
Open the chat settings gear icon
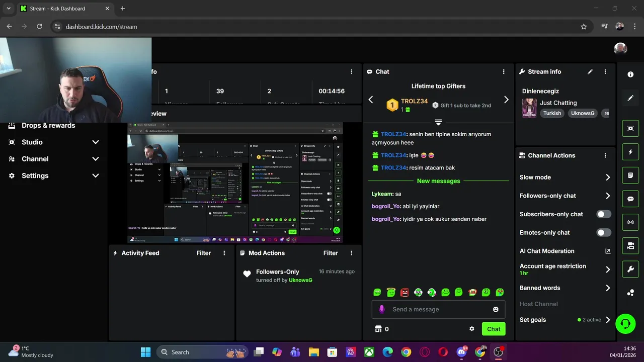click(472, 329)
